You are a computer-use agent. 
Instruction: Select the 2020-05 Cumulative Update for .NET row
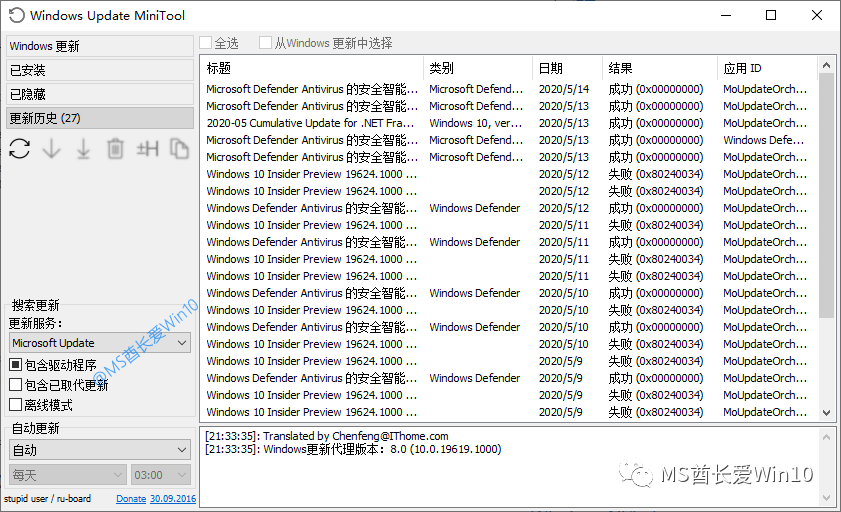tap(507, 123)
